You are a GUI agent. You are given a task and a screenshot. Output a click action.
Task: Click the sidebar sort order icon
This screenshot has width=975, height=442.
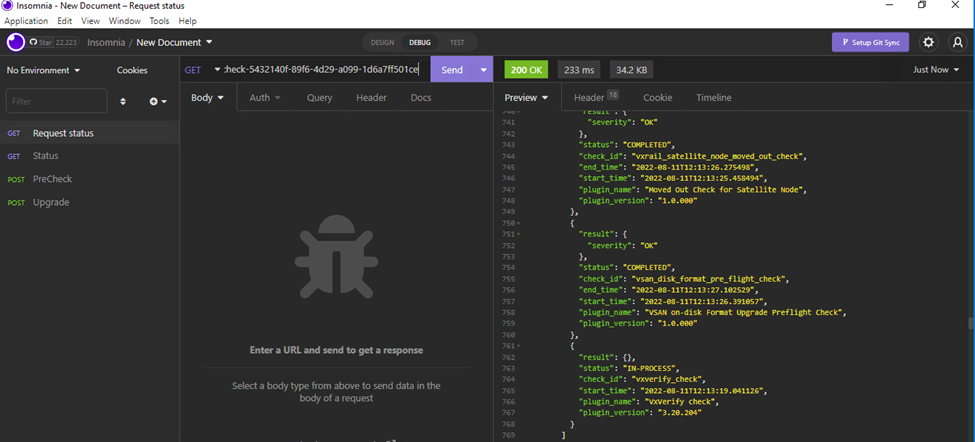tap(123, 101)
